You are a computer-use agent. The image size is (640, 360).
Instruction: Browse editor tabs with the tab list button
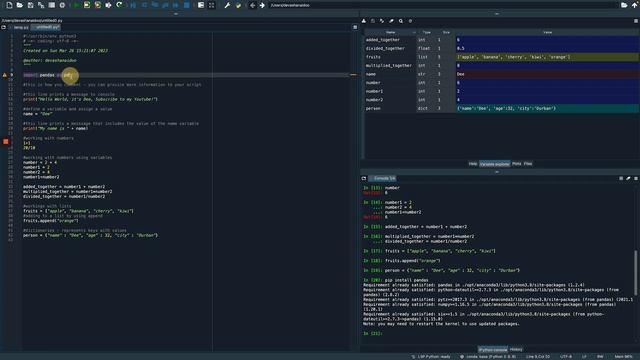4,27
